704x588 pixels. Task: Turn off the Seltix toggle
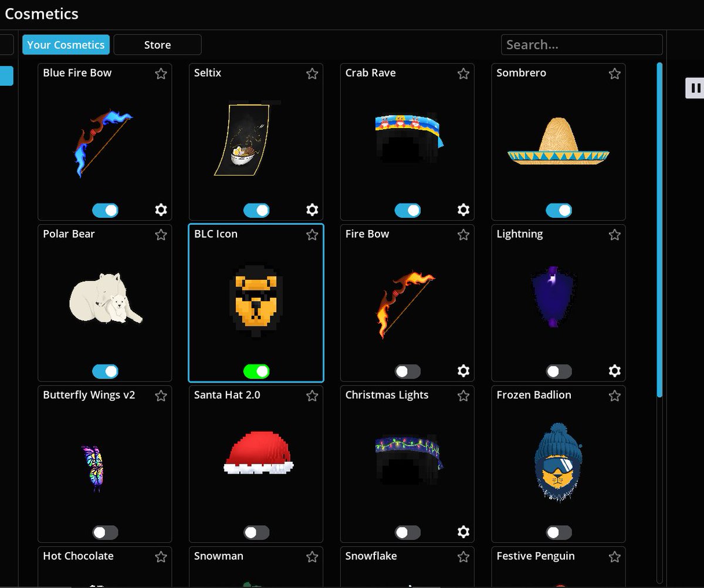click(256, 210)
